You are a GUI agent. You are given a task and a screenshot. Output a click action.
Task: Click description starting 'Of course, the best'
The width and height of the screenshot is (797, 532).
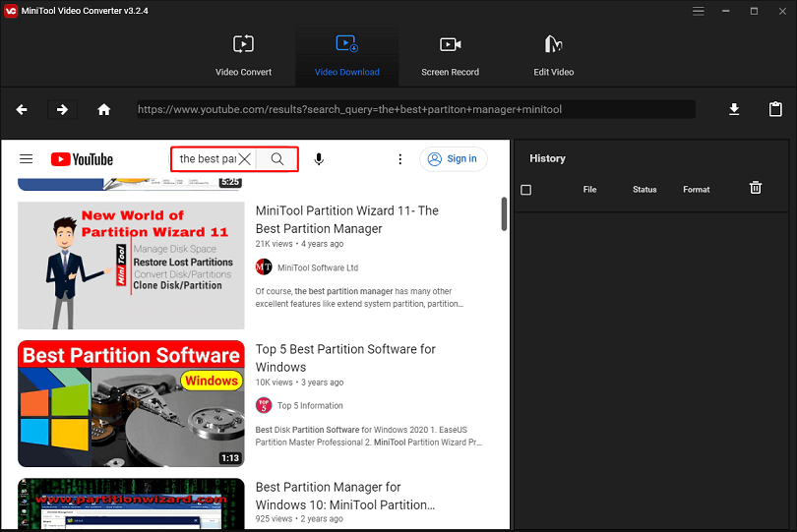pyautogui.click(x=359, y=297)
